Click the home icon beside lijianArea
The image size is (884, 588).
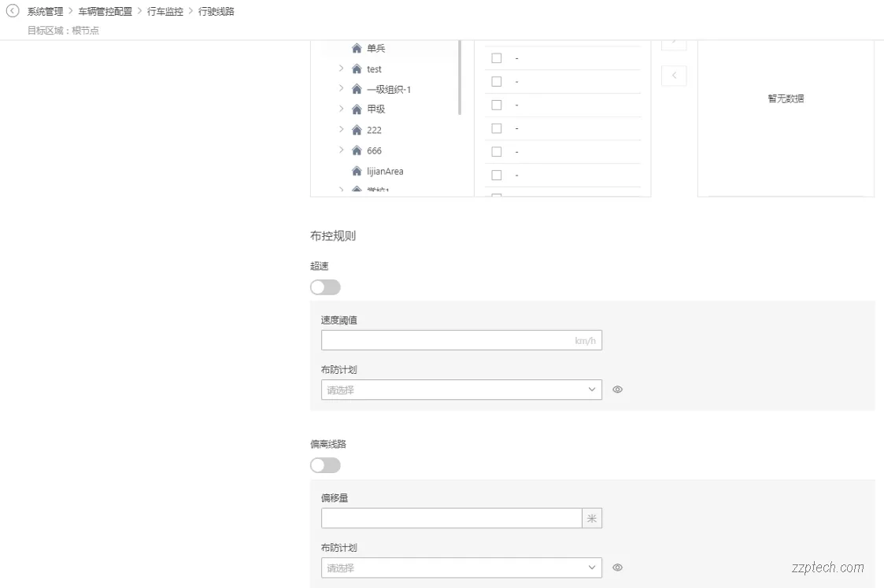coord(357,171)
